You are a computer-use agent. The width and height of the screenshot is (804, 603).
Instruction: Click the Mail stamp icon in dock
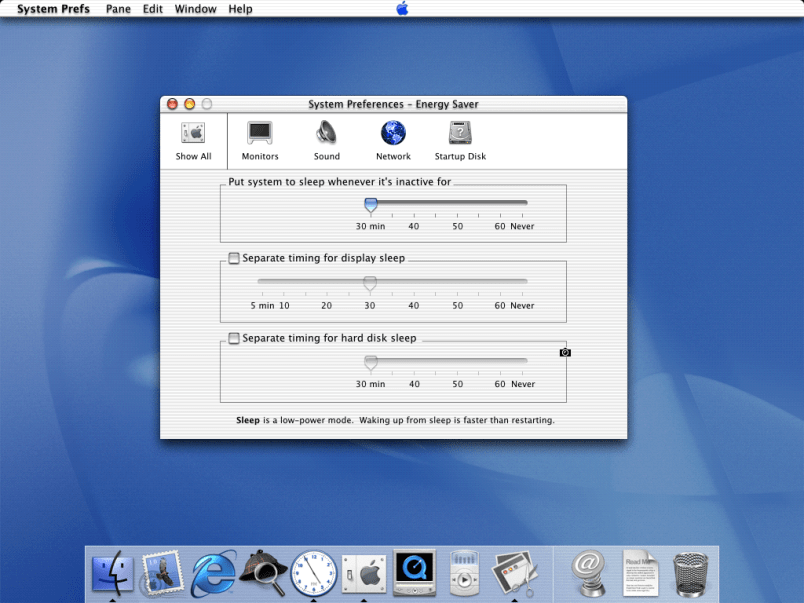click(162, 573)
